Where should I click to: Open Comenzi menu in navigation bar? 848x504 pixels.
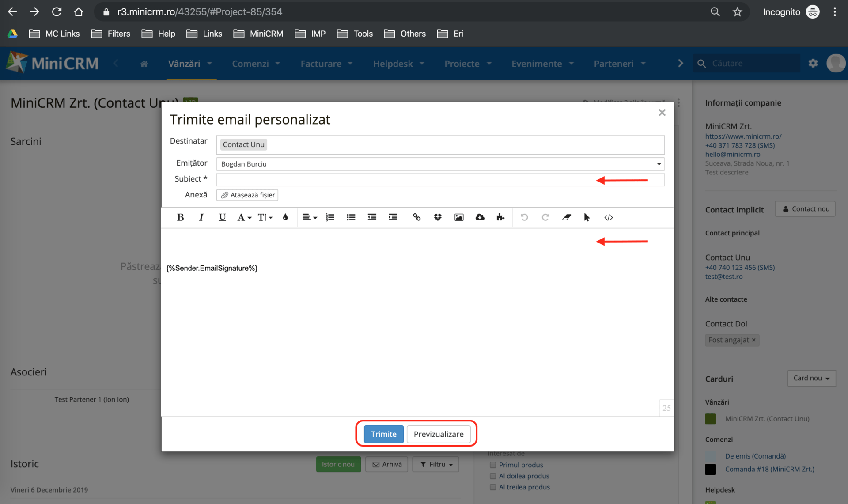point(256,64)
